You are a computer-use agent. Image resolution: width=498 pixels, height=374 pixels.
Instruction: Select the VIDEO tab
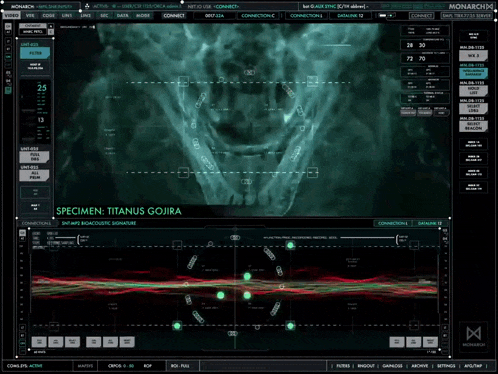12,15
